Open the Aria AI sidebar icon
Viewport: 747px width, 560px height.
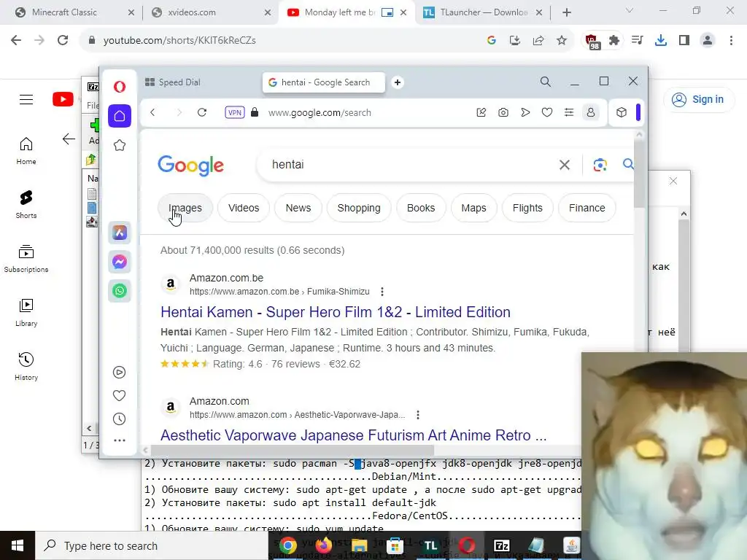click(x=120, y=233)
